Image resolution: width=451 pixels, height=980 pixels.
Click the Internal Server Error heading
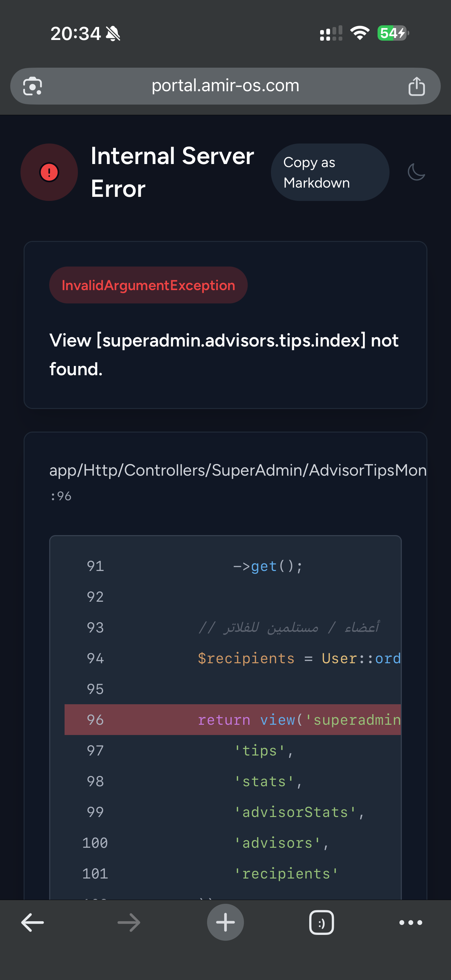point(172,172)
